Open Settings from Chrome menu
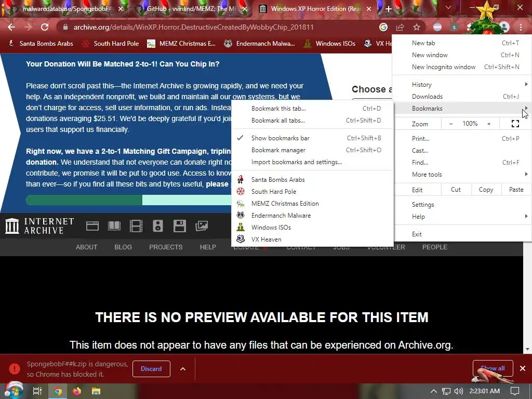The height and width of the screenshot is (399, 532). pyautogui.click(x=462, y=205)
